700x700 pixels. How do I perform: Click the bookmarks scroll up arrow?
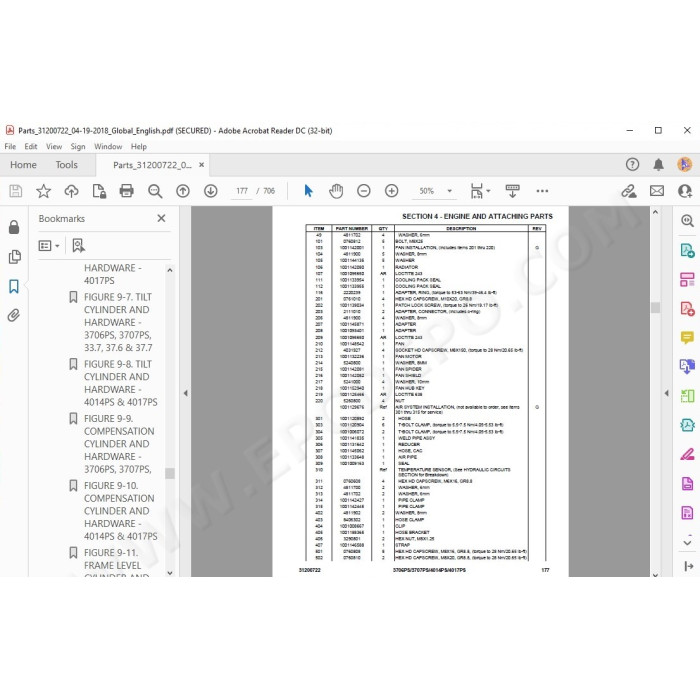tap(170, 271)
